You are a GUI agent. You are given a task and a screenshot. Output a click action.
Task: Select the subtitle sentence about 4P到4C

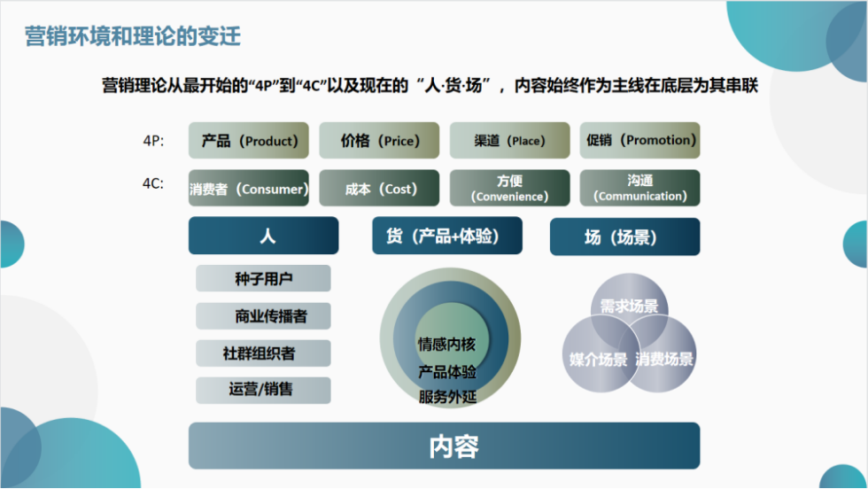click(430, 86)
